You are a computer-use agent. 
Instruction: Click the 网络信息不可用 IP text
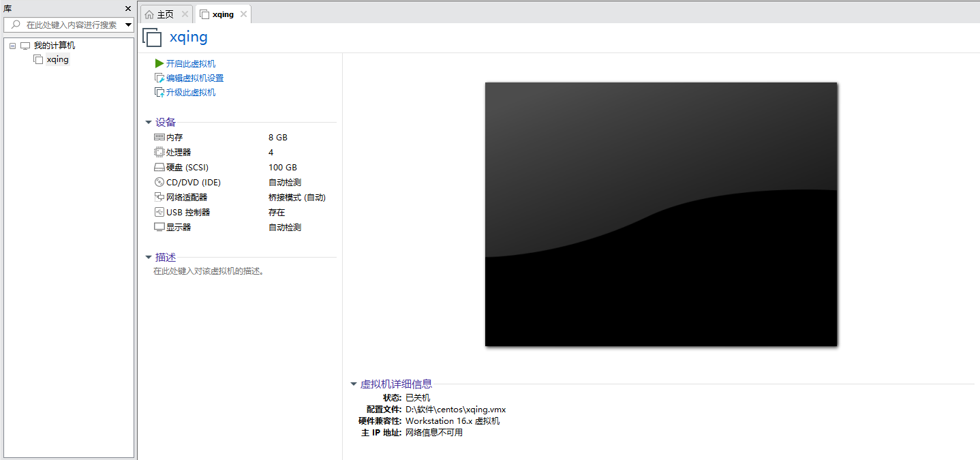[434, 432]
